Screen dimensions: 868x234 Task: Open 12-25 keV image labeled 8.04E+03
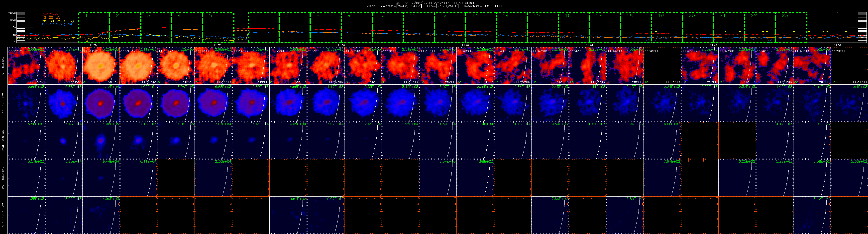[587, 140]
